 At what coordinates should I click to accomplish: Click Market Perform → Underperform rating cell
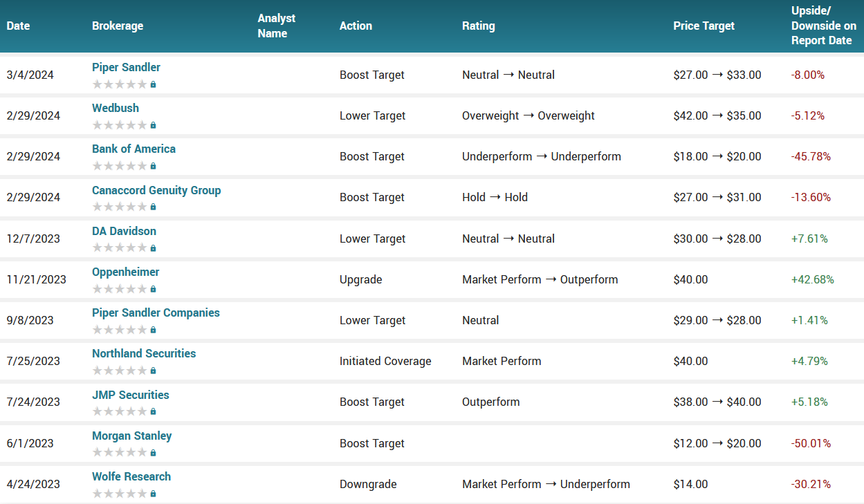(546, 484)
